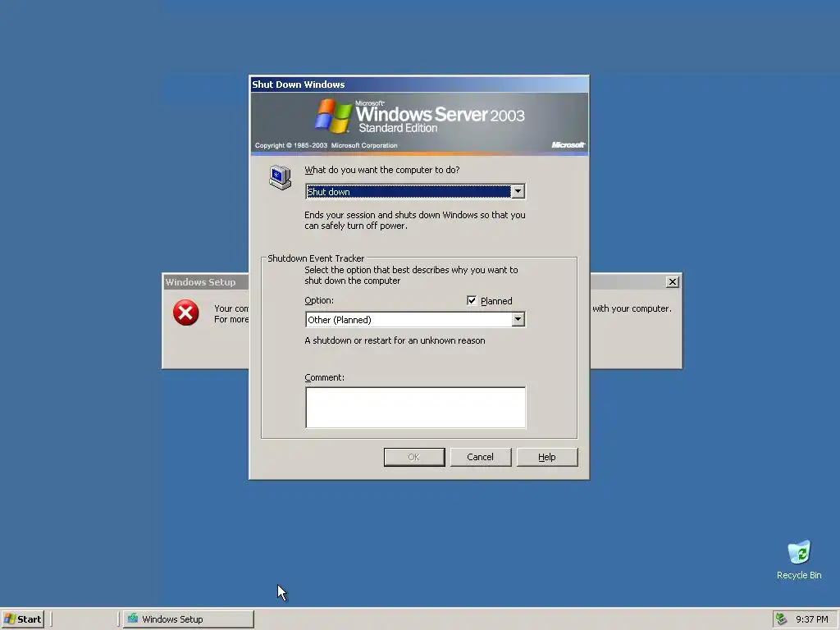
Task: Open the 'Shut down' action dropdown arrow
Action: pos(518,191)
